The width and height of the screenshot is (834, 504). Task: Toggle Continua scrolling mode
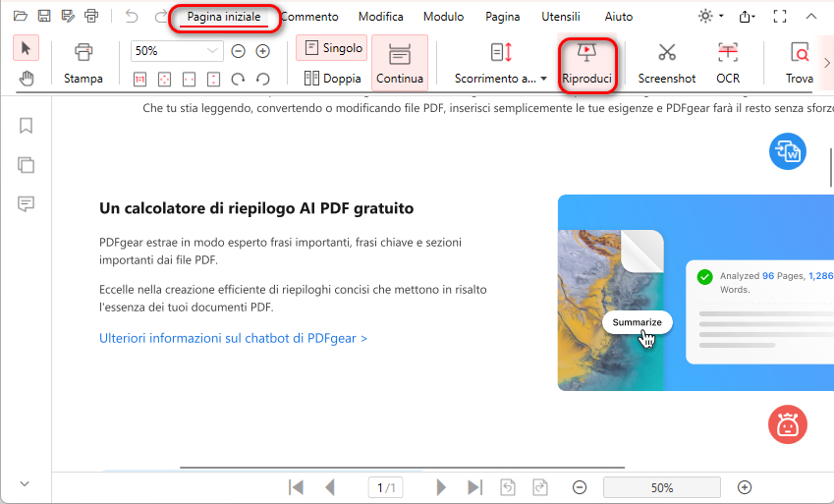tap(400, 63)
